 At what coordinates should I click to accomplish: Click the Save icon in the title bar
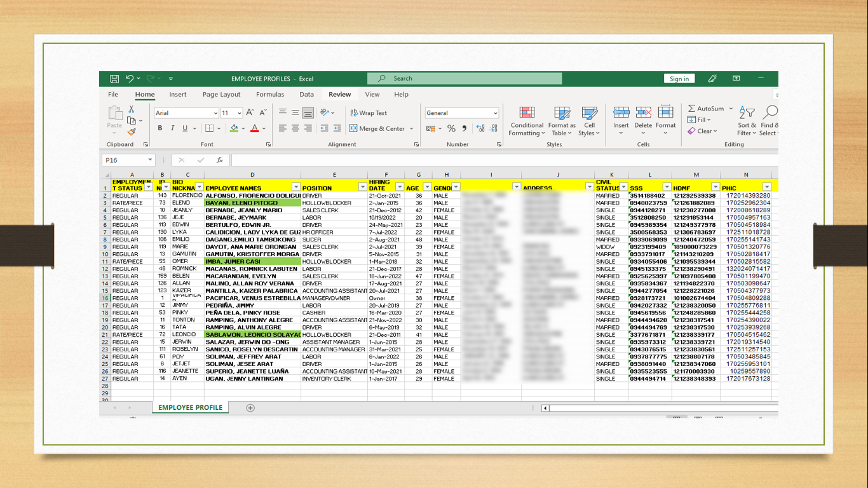click(x=114, y=79)
